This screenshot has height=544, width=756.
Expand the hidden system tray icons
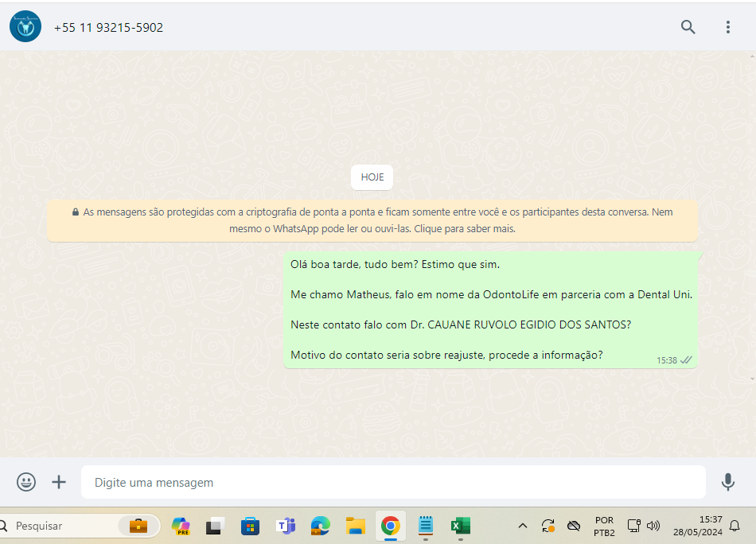click(523, 526)
